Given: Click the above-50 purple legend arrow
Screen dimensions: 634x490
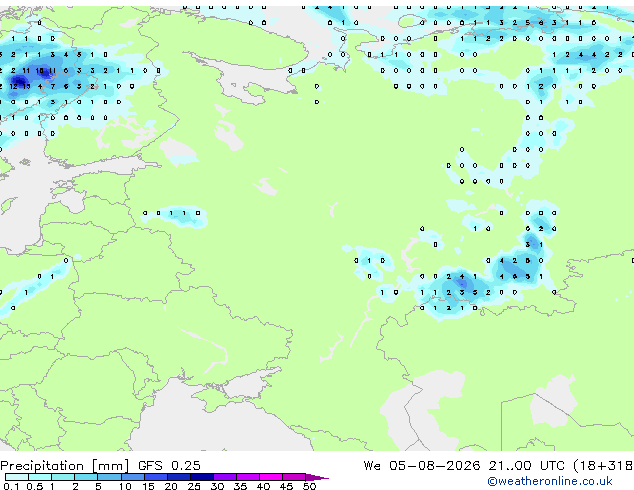Looking at the screenshot, I should click(317, 477).
